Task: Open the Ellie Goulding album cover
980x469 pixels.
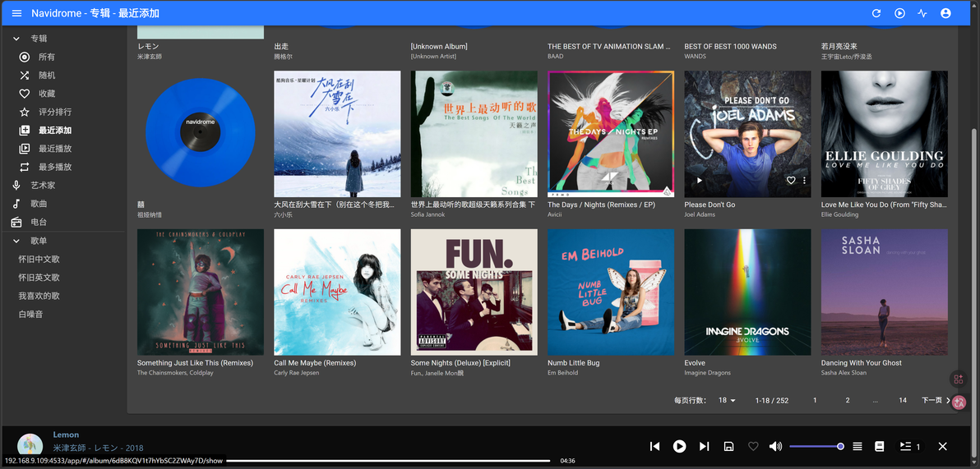Action: click(885, 134)
